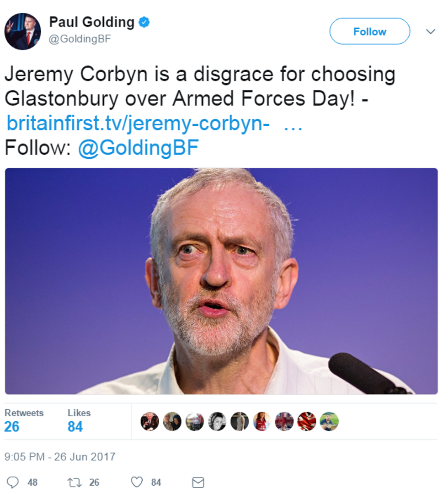
Task: Click the tweet timestamp 9:05 PM - 26 Jun 2017
Action: 60,456
